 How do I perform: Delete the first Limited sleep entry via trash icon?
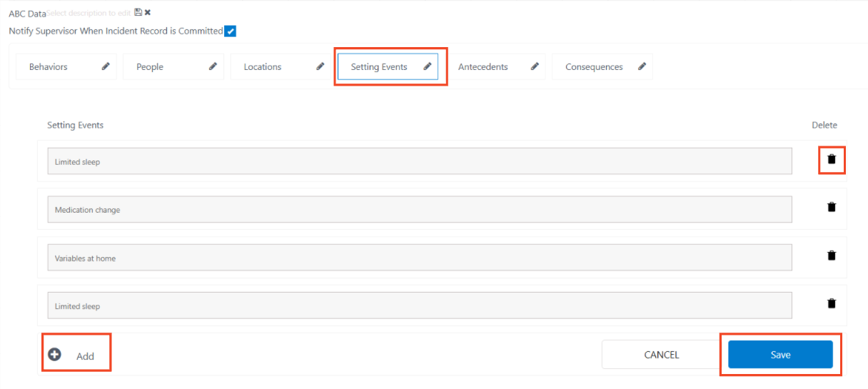point(831,159)
